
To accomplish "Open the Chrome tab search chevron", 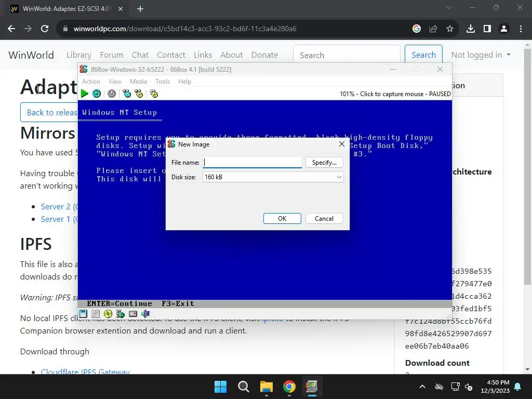I will (x=448, y=7).
